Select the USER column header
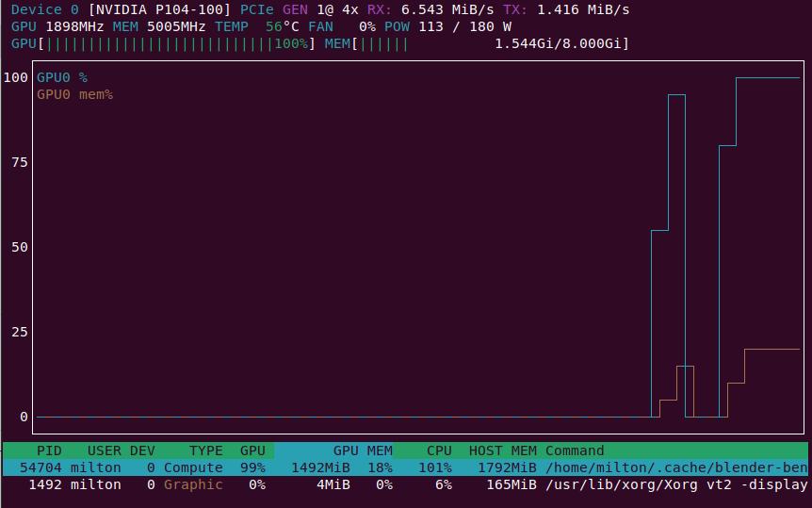812x508 pixels. (x=104, y=451)
